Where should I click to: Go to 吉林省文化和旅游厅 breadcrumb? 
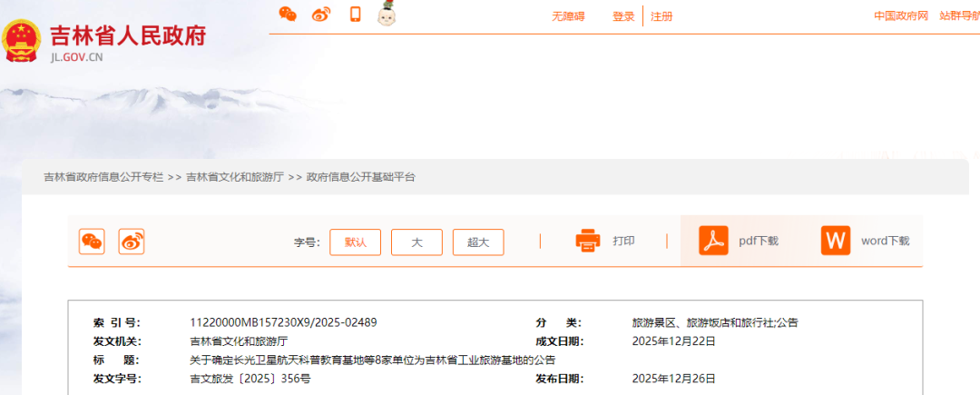[x=235, y=177]
